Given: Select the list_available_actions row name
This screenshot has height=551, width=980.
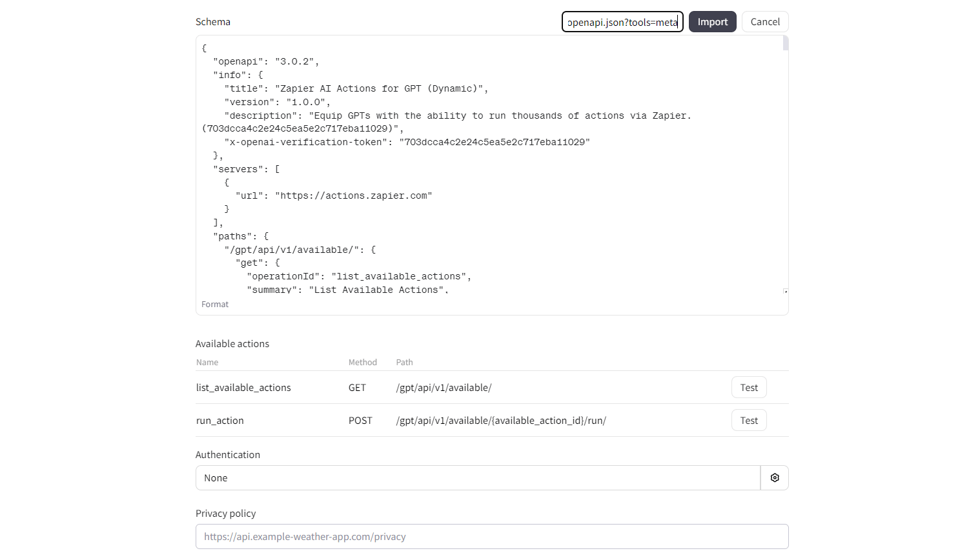Looking at the screenshot, I should click(243, 388).
